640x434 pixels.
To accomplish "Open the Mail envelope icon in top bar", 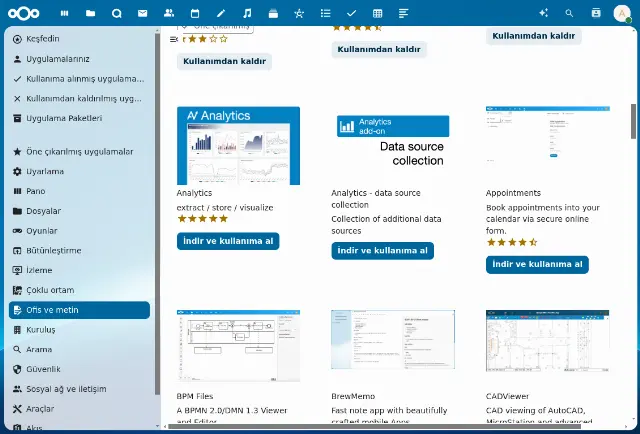I will (142, 13).
